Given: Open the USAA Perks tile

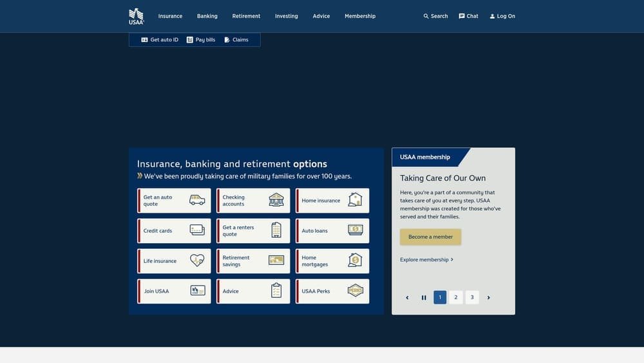Looking at the screenshot, I should [x=332, y=291].
